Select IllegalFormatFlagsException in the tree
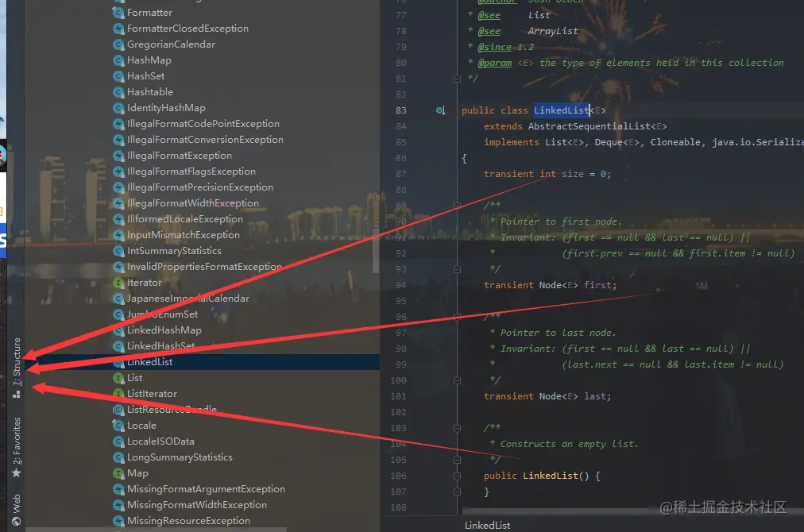Image resolution: width=804 pixels, height=532 pixels. [191, 172]
